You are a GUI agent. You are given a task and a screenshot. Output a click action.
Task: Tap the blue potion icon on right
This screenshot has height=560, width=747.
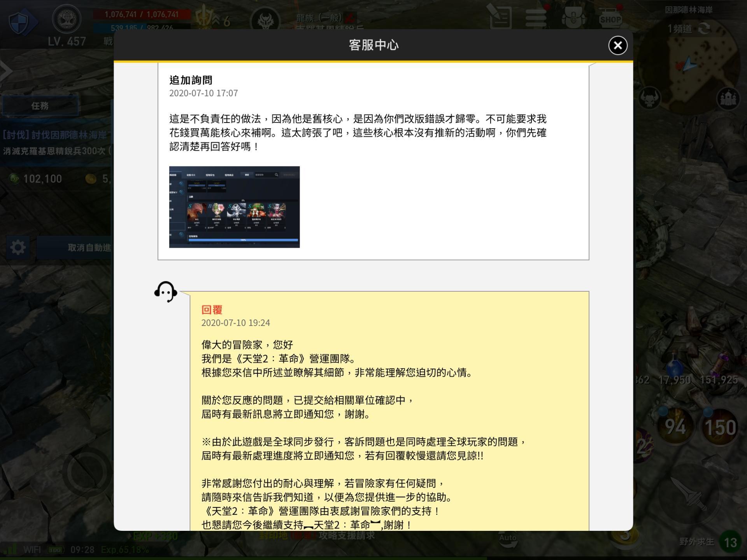tap(674, 364)
